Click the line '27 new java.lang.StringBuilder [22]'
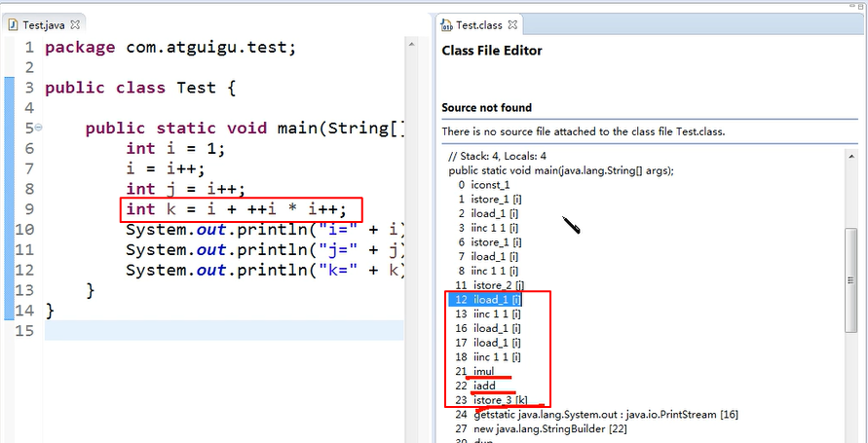 pos(541,428)
